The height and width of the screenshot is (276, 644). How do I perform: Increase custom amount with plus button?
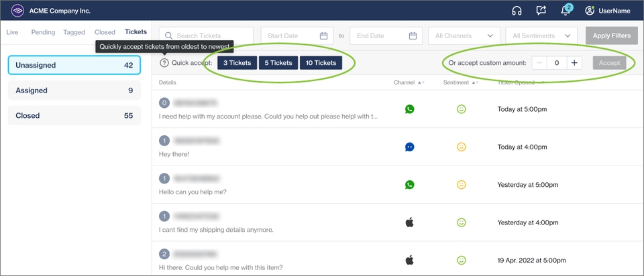point(574,63)
